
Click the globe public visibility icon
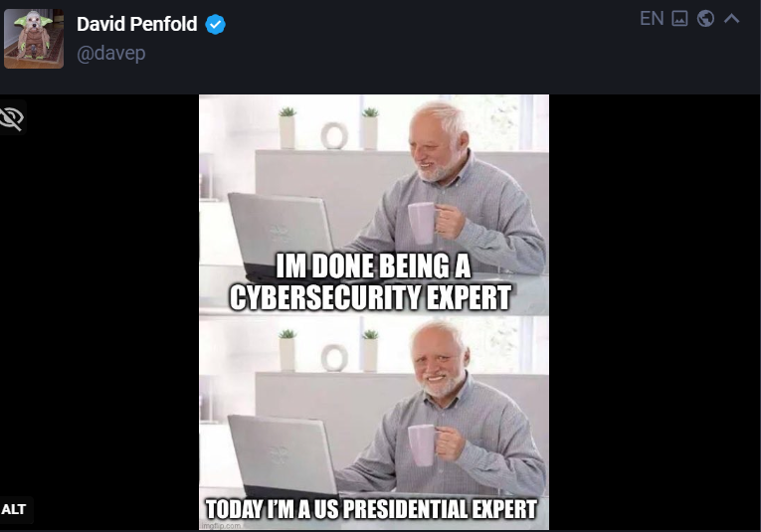point(705,19)
